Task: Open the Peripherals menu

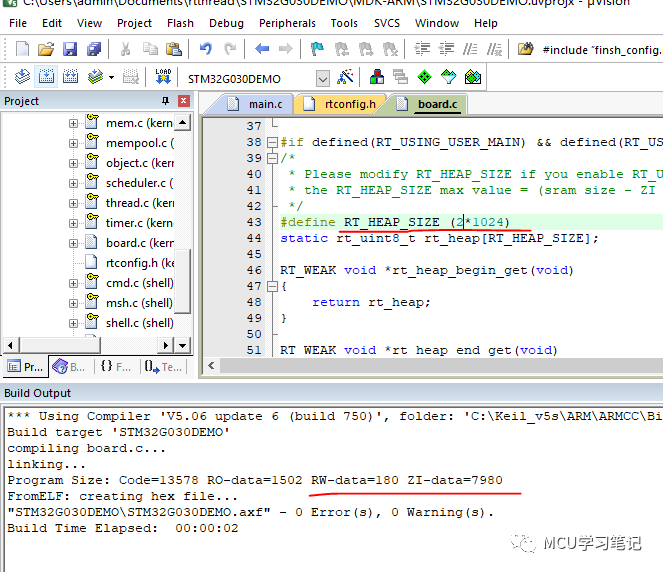Action: [x=287, y=23]
